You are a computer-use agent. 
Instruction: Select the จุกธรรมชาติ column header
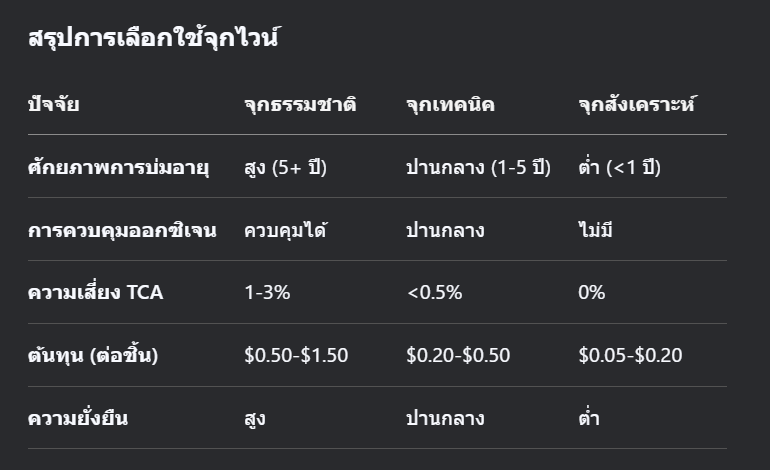click(300, 104)
